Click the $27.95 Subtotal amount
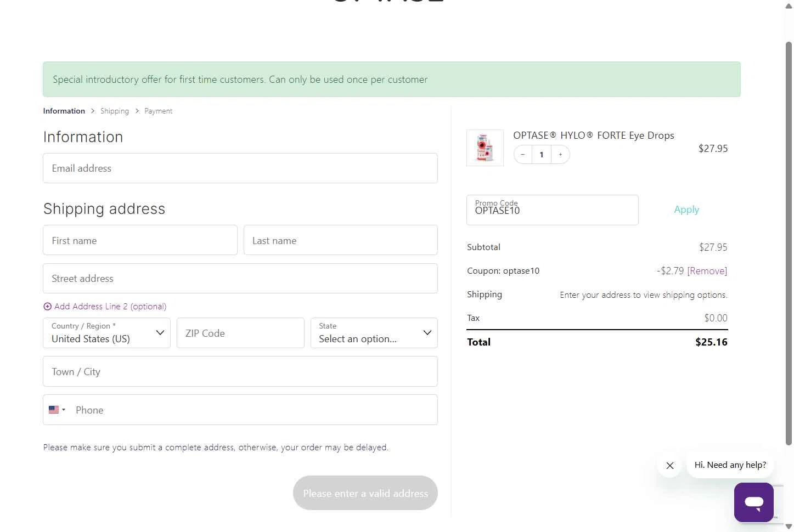 713,247
